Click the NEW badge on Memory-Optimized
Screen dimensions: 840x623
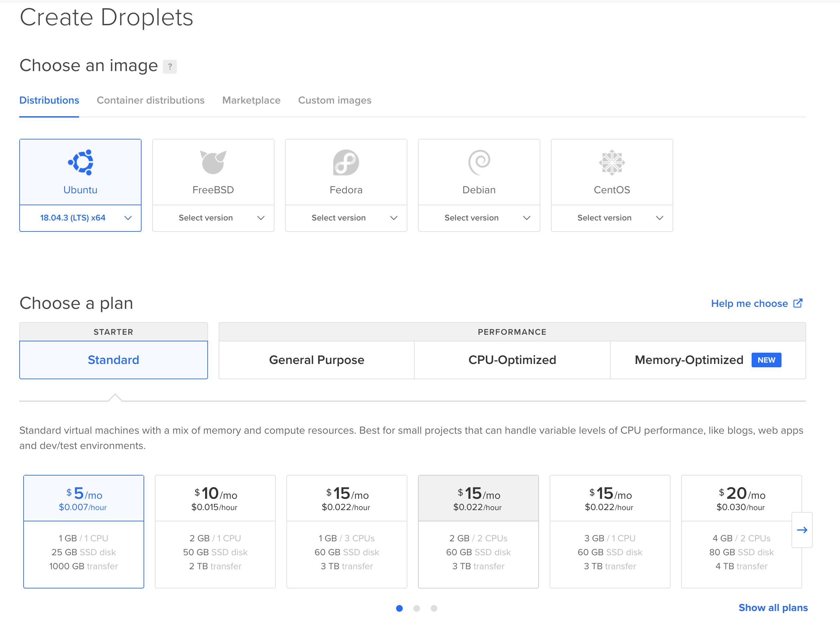point(767,360)
